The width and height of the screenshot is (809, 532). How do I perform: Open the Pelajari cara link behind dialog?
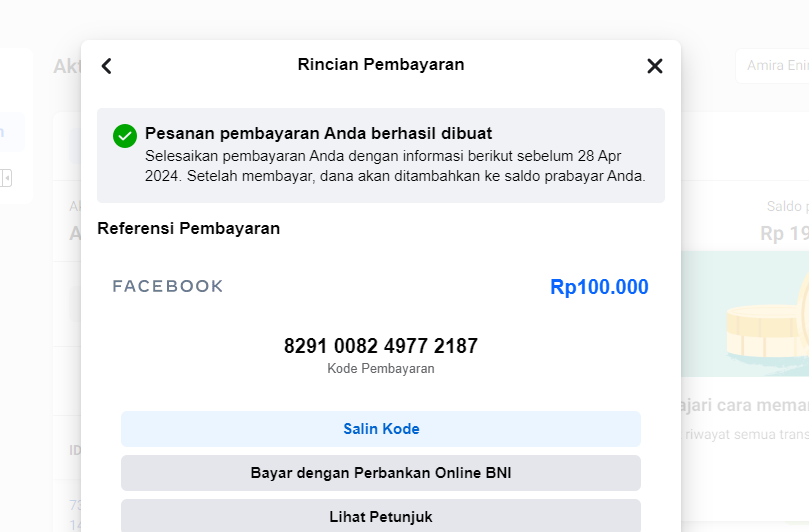(745, 405)
